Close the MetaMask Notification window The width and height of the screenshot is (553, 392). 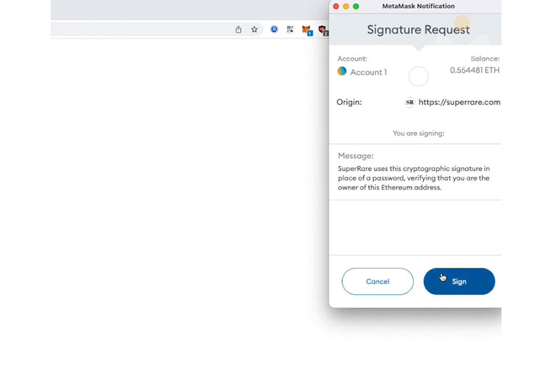pos(336,7)
